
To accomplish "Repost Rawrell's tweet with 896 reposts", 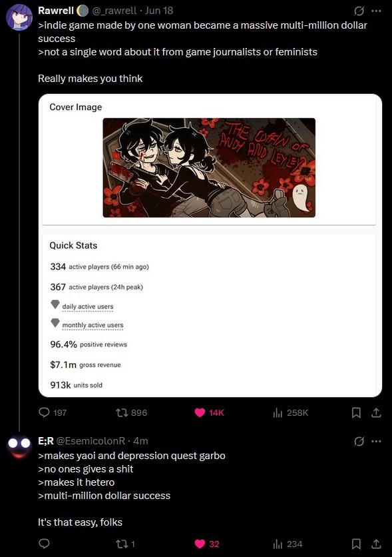I will [121, 412].
